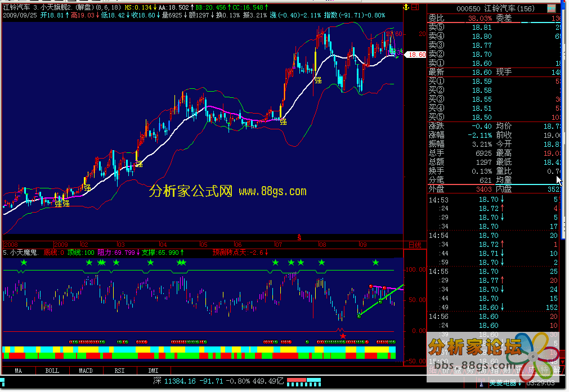Click the 换手 0.13% value

pyautogui.click(x=482, y=172)
